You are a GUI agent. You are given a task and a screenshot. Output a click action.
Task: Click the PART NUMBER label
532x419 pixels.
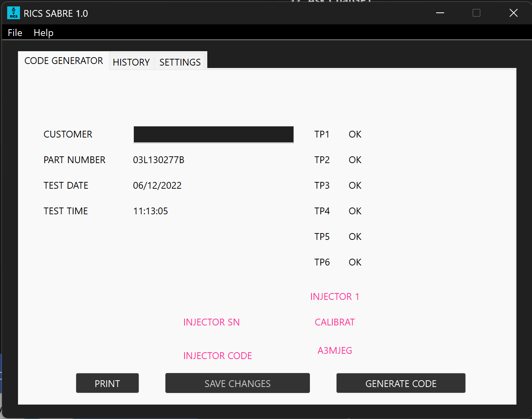75,160
